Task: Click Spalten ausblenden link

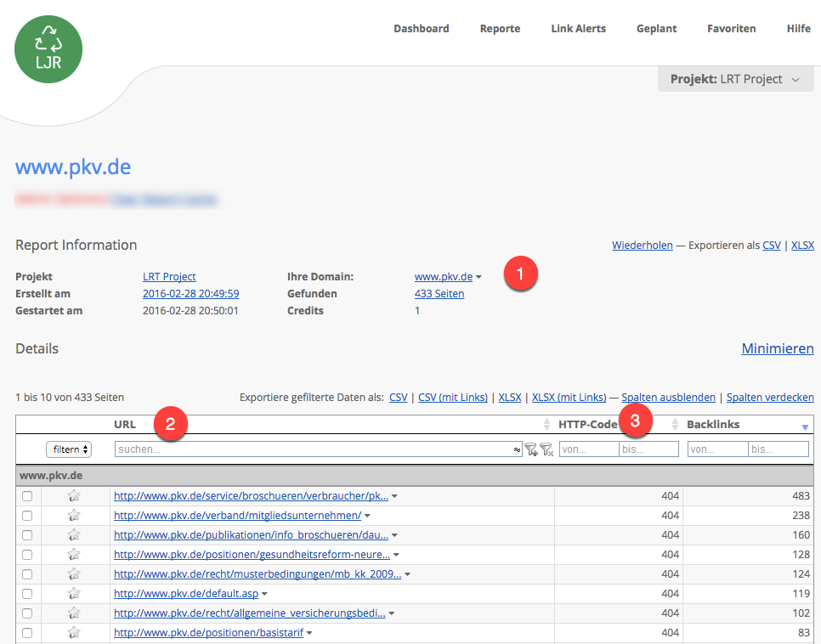Action: point(668,398)
